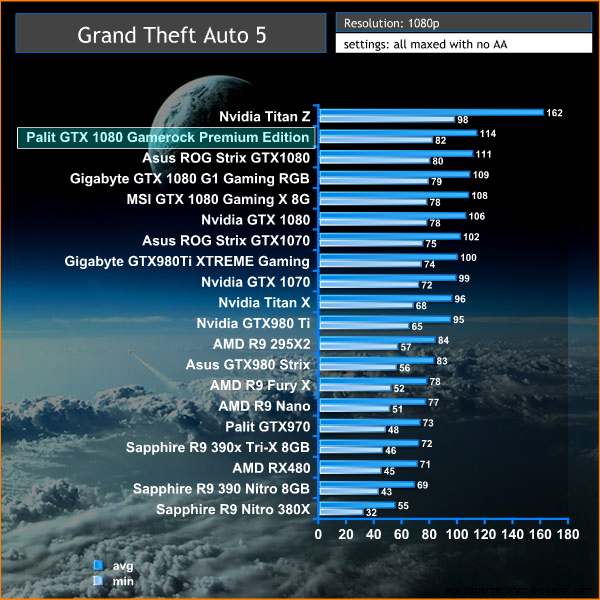The image size is (600, 600).
Task: Click the Asus ROG Strix GTX1080 label
Action: pos(226,158)
